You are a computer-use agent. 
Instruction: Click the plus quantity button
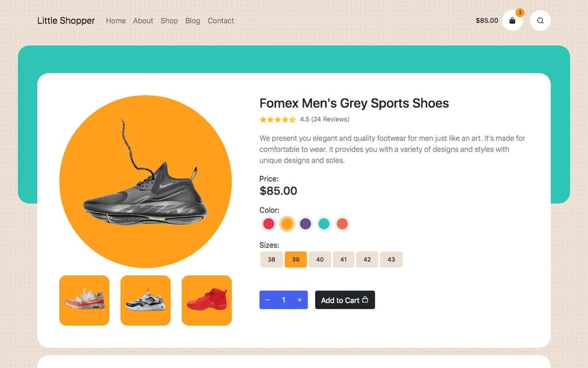click(x=299, y=300)
